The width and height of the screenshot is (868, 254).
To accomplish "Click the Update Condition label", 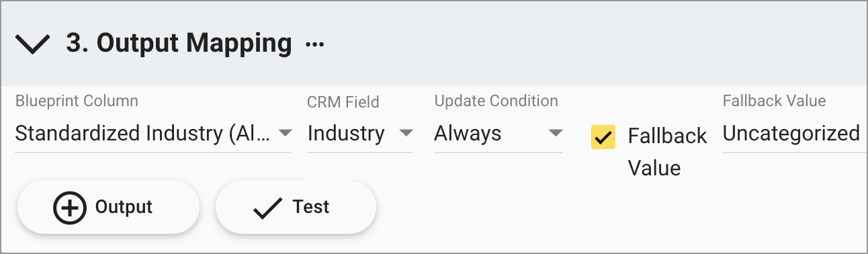I will click(496, 101).
